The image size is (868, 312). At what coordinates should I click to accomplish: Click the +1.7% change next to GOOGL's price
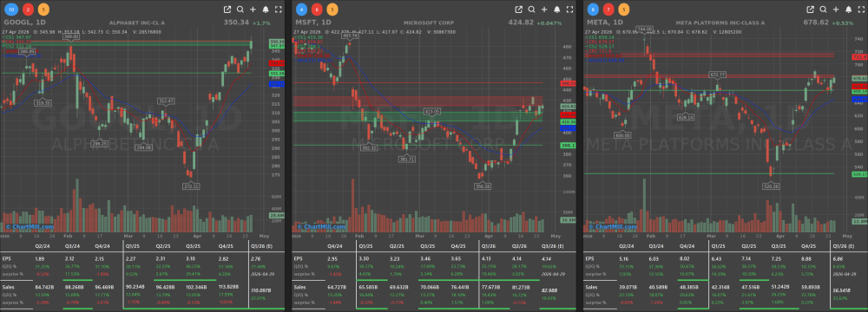click(261, 23)
